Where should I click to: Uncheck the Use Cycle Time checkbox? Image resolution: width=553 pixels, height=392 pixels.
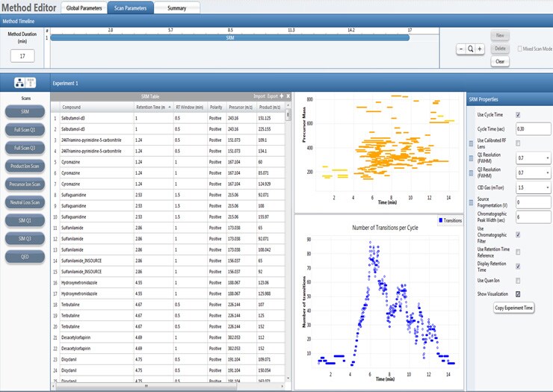point(518,115)
